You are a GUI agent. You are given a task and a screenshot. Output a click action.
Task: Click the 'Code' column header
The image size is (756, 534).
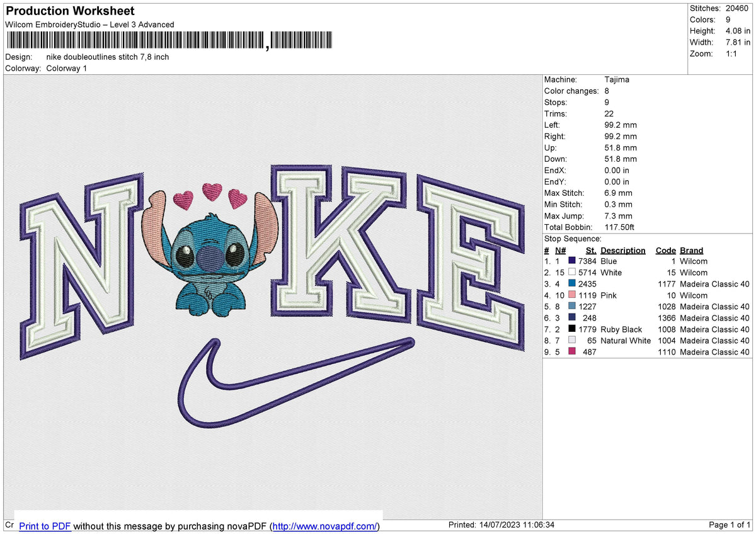pos(665,250)
